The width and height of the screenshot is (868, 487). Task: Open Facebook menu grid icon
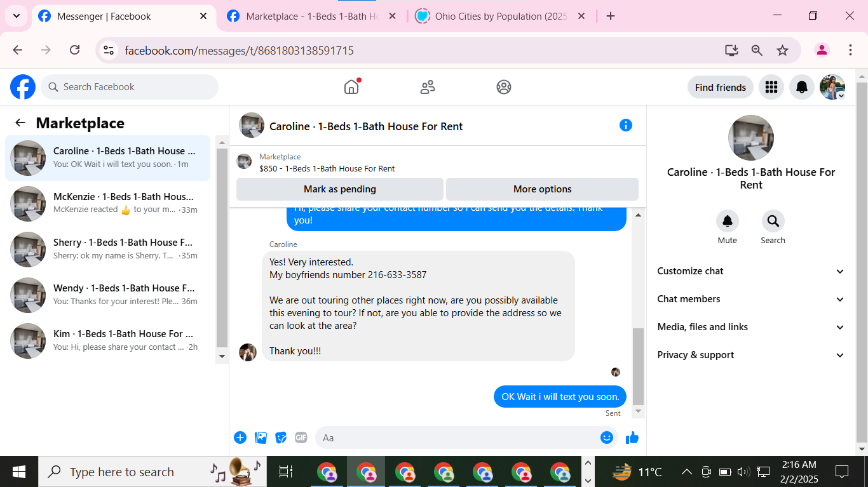pos(771,87)
